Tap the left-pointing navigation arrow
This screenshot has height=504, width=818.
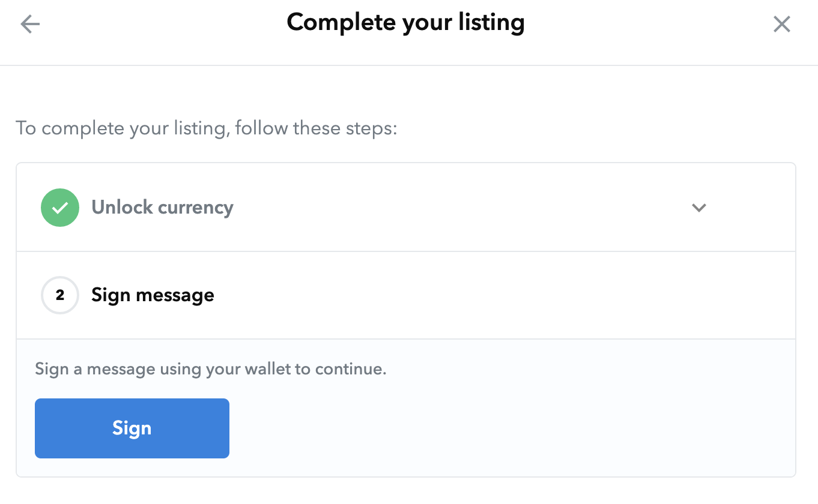pyautogui.click(x=29, y=24)
